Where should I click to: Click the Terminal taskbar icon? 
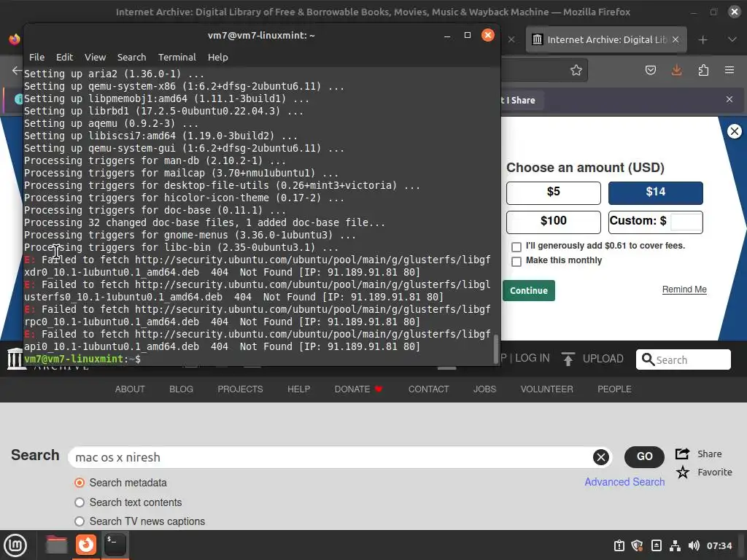(x=115, y=545)
